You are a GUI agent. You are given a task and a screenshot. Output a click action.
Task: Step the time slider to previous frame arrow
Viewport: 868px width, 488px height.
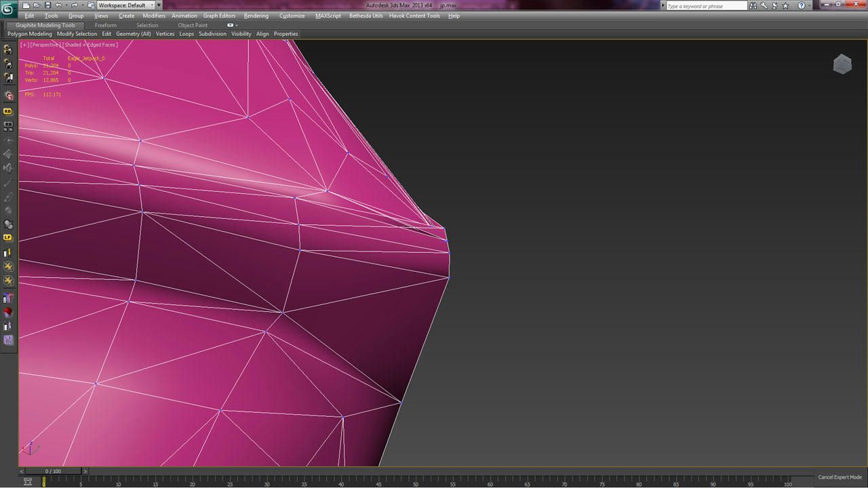point(22,471)
